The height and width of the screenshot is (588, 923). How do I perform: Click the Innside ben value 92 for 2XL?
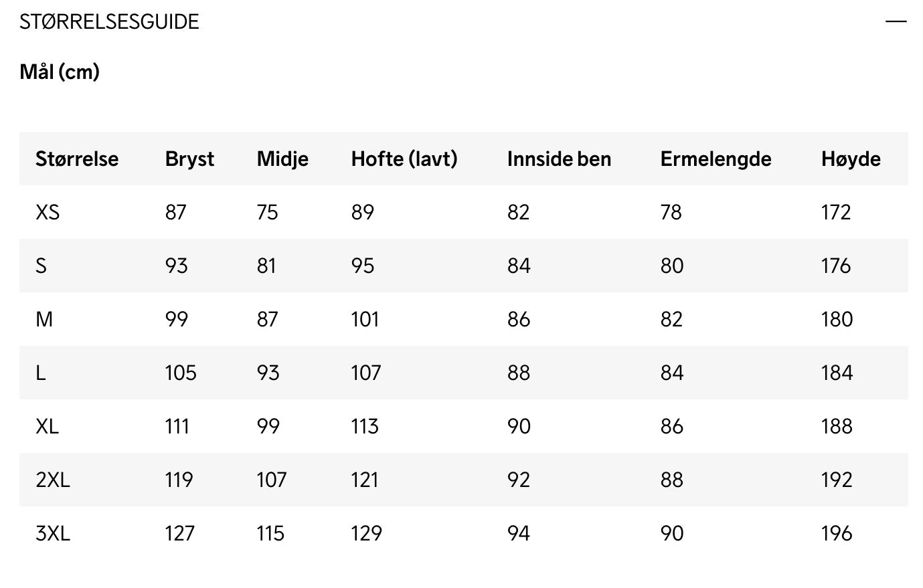click(x=519, y=480)
